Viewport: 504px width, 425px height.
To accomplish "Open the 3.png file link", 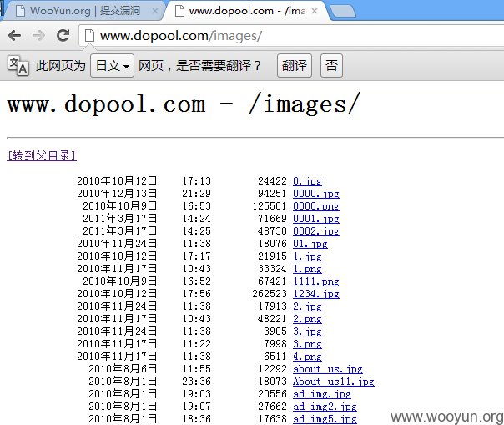I will coord(307,344).
